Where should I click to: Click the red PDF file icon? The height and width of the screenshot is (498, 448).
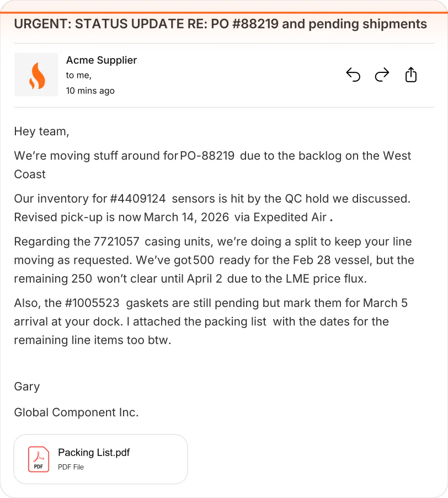point(39,459)
